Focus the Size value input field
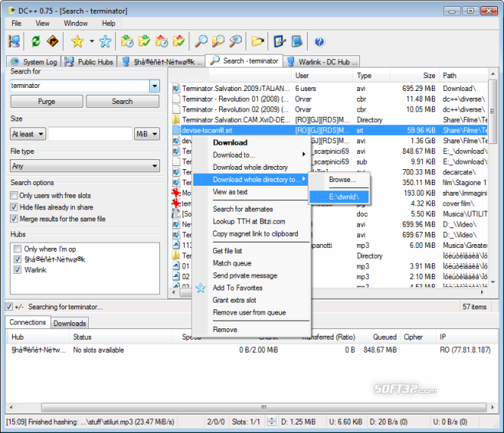 (x=90, y=133)
